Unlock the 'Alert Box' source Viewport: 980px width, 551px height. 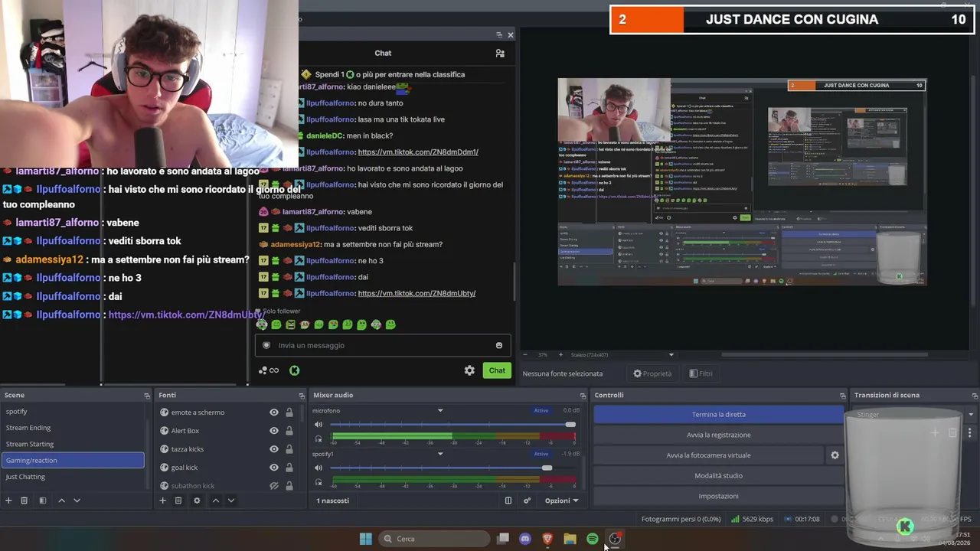(289, 431)
